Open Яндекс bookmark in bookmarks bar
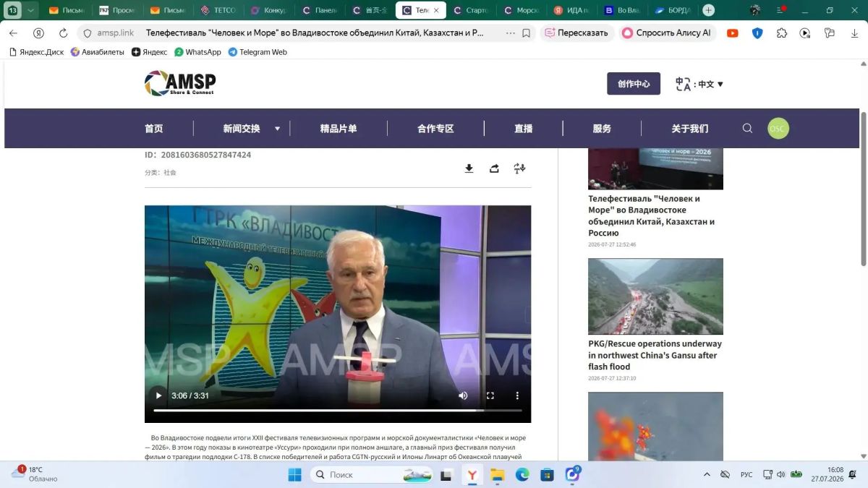 click(149, 52)
